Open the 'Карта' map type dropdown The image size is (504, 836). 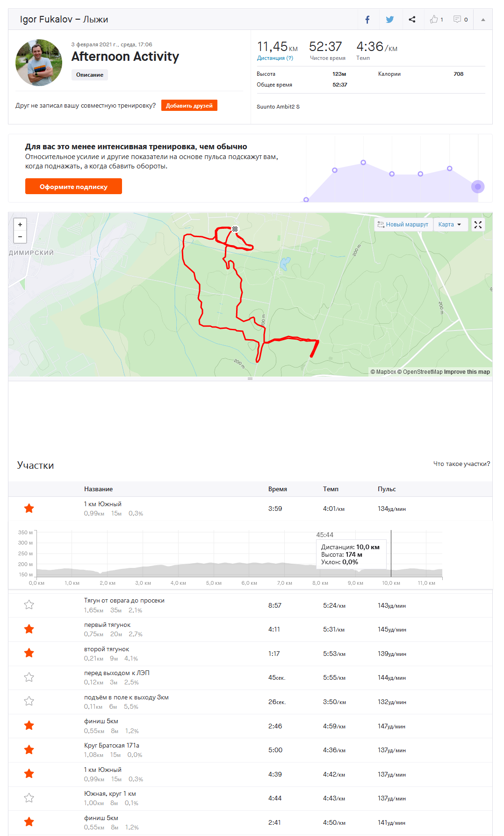tap(450, 225)
